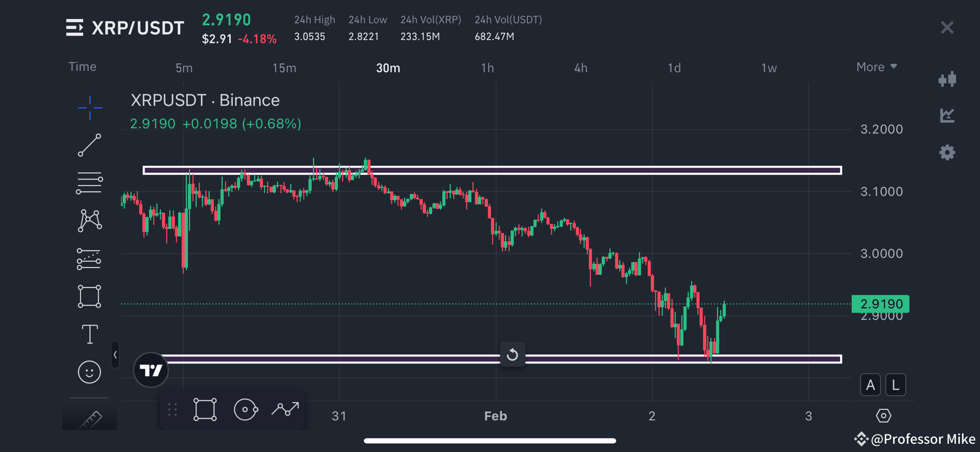The image size is (980, 452).
Task: Open chart settings gear
Action: (947, 152)
